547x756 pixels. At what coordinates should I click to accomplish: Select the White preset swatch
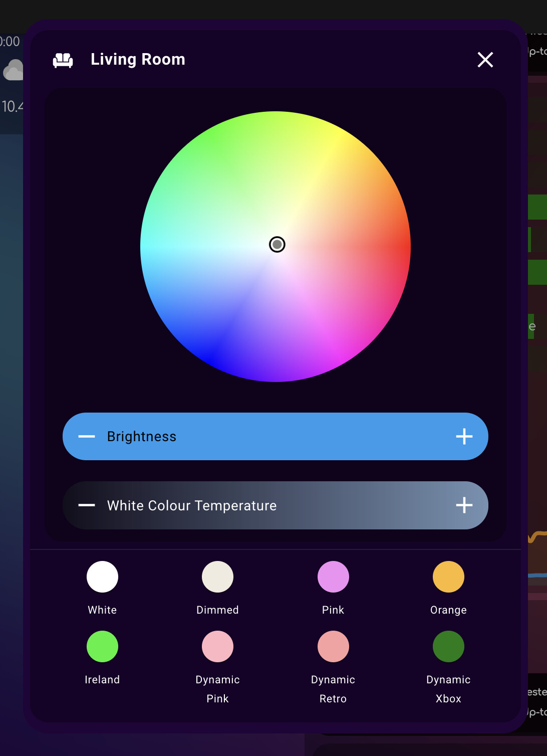[102, 577]
